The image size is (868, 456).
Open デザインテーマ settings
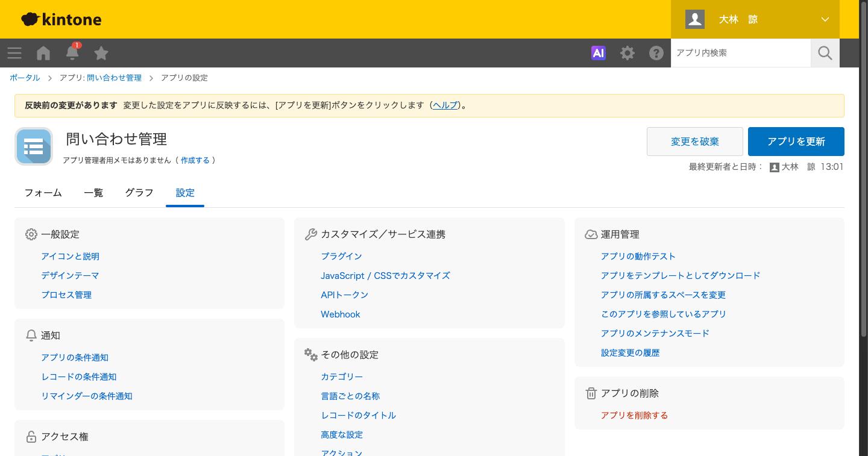[70, 275]
